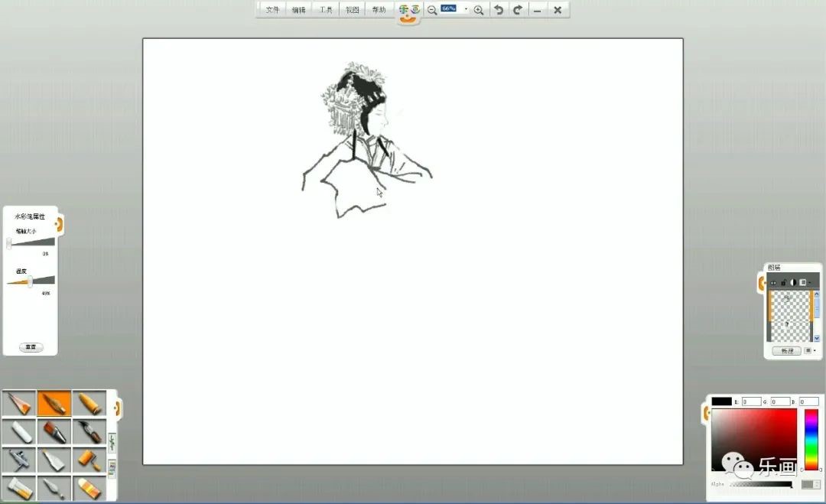Select the paint roller tool

[x=89, y=460]
